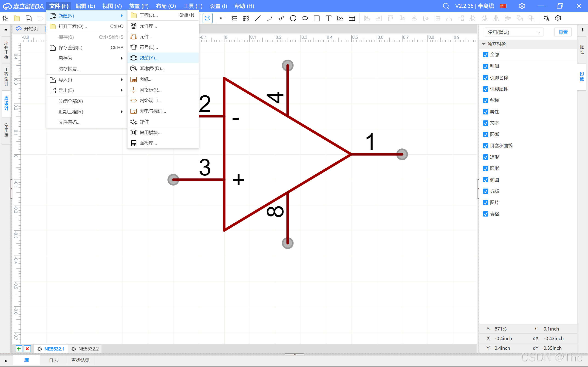Select the circle drawing tool
The width and height of the screenshot is (588, 367).
tap(293, 18)
